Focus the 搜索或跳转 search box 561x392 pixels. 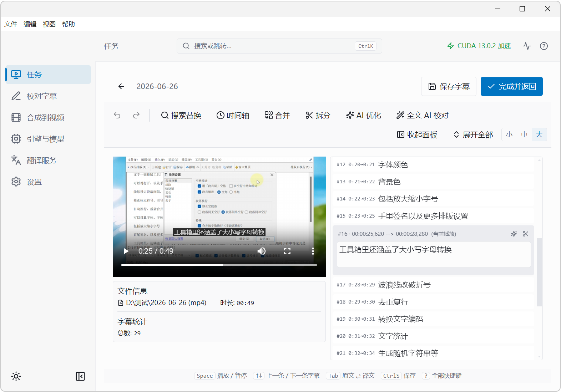coord(279,46)
